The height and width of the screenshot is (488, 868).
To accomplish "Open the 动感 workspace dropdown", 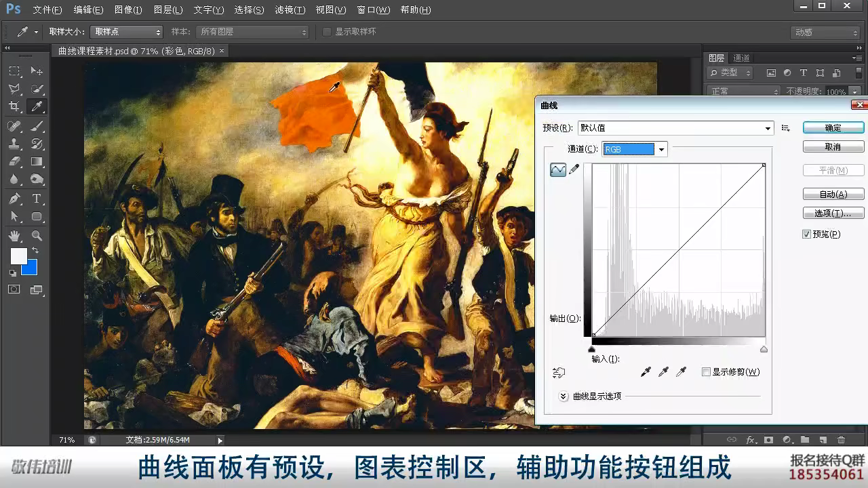I will 825,32.
